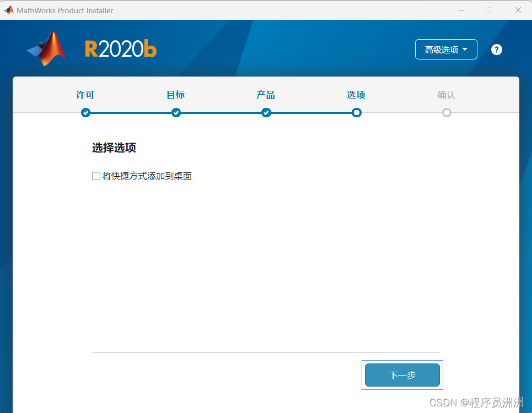Image resolution: width=532 pixels, height=413 pixels.
Task: Click the 将快捷方式添加到桌面 label text
Action: pyautogui.click(x=147, y=176)
